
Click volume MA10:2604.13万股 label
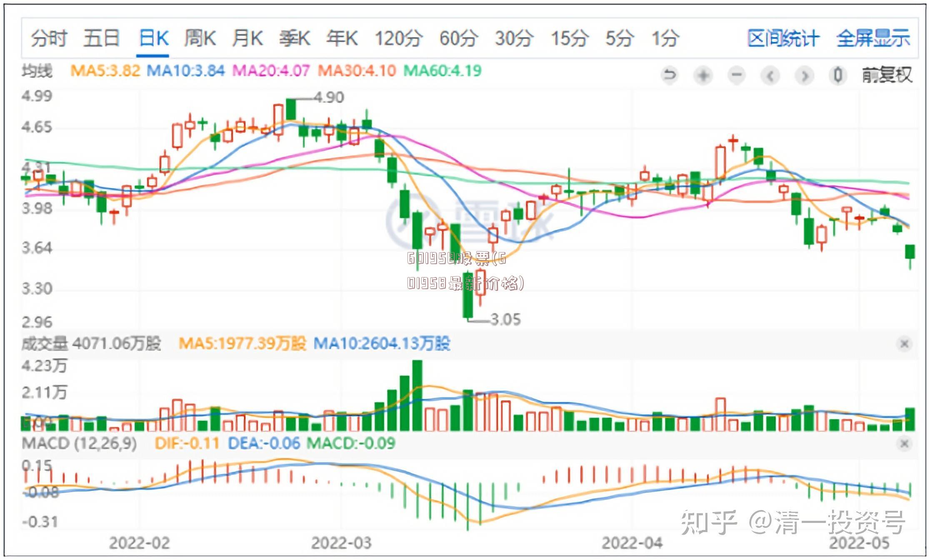382,344
